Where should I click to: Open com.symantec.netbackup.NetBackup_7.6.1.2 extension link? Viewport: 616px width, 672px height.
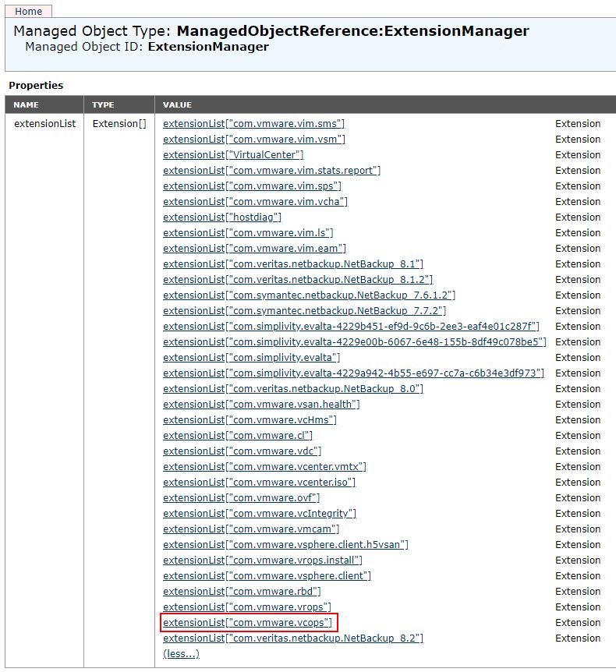coord(309,295)
